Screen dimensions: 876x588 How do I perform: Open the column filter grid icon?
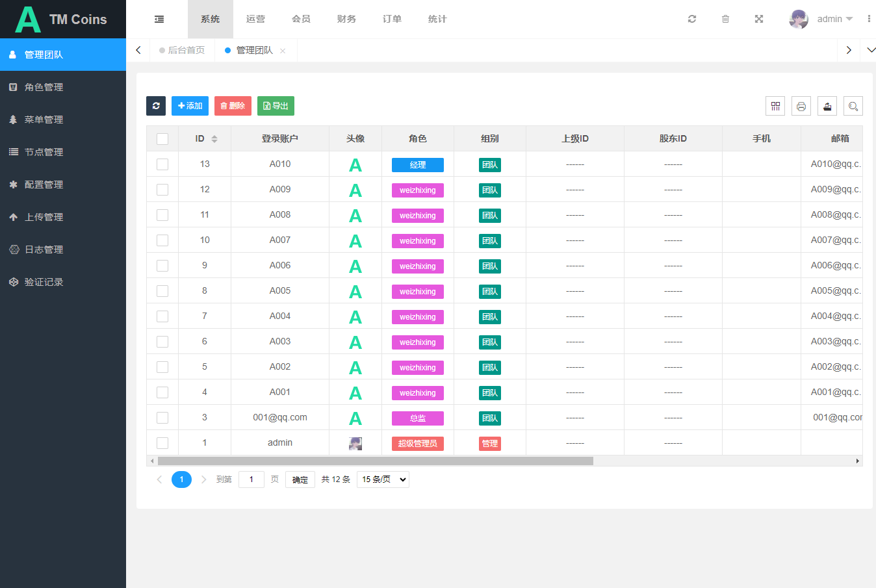coord(775,106)
